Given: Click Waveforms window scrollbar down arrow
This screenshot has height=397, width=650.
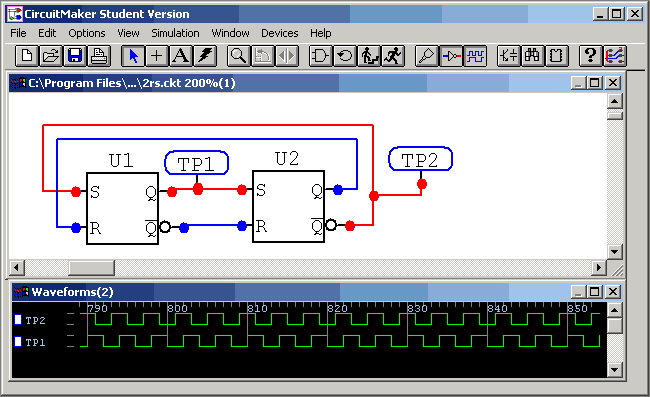Looking at the screenshot, I should 614,370.
